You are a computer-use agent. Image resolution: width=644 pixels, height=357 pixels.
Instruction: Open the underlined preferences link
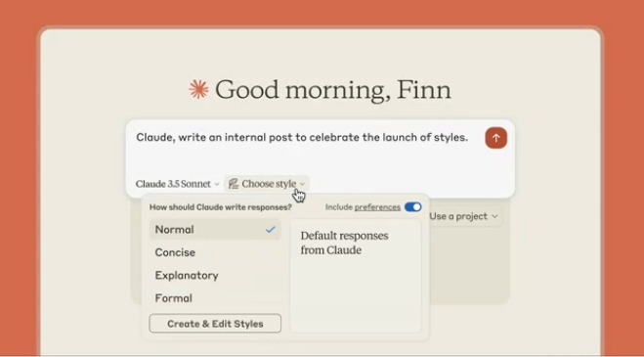[x=377, y=207]
